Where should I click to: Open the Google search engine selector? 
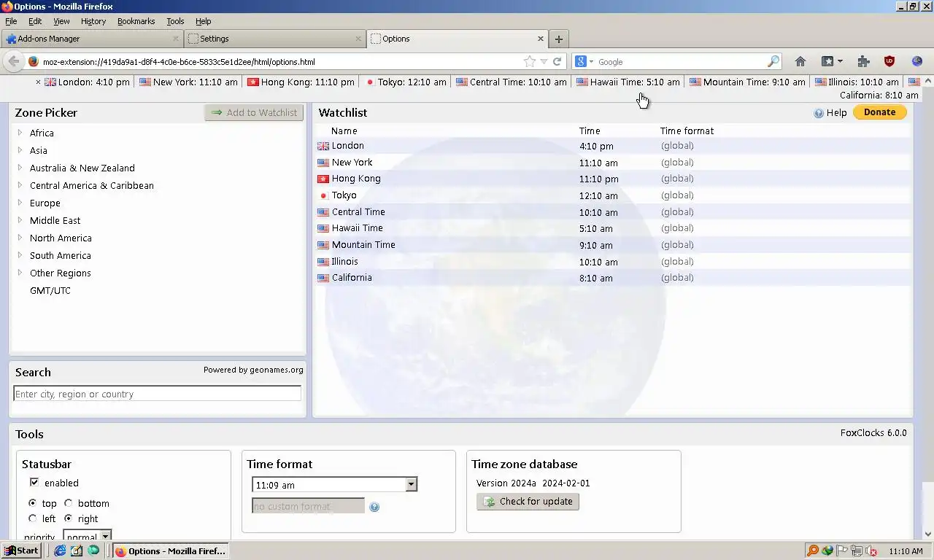tap(584, 62)
